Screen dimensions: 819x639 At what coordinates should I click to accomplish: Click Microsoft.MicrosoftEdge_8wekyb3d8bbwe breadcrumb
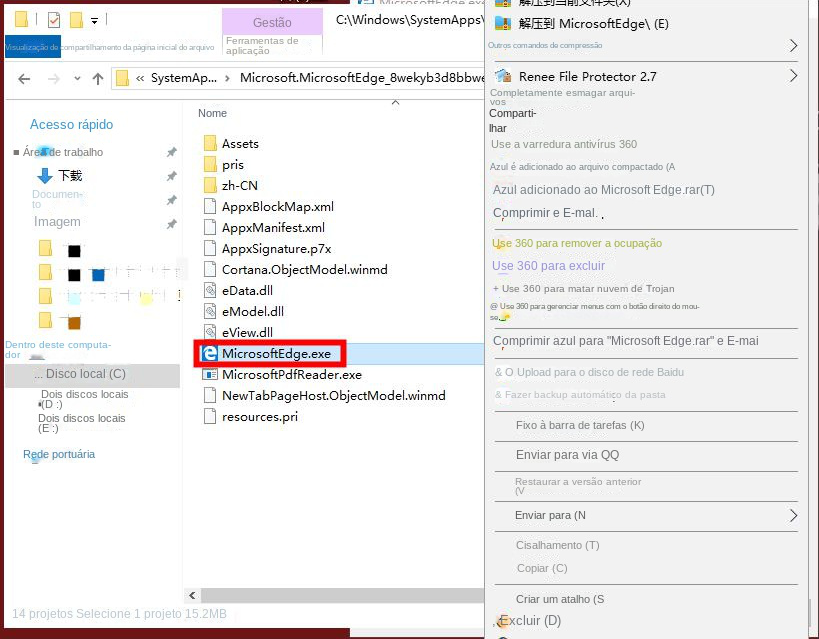click(362, 78)
